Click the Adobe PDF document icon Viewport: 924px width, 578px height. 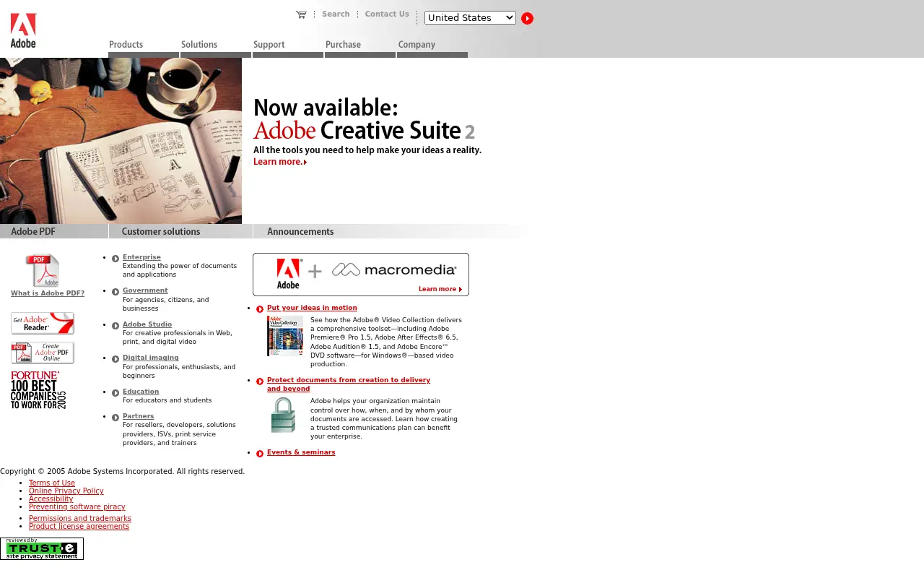pyautogui.click(x=43, y=270)
